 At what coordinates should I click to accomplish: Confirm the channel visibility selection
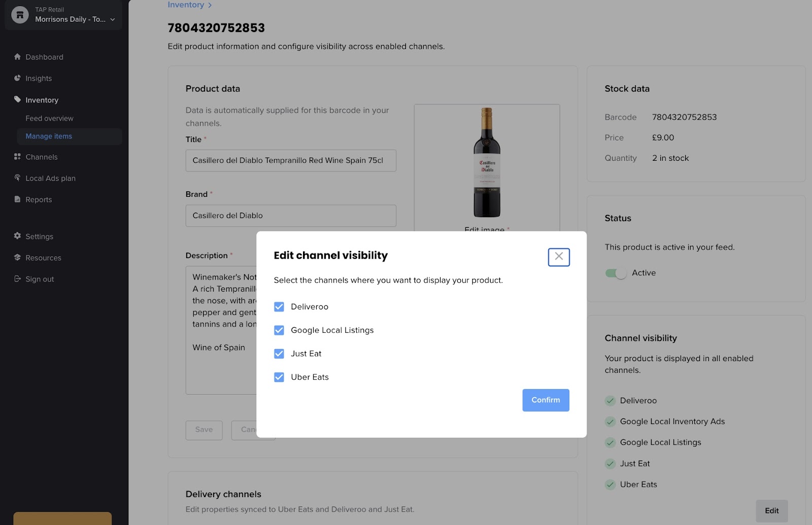[x=546, y=400]
